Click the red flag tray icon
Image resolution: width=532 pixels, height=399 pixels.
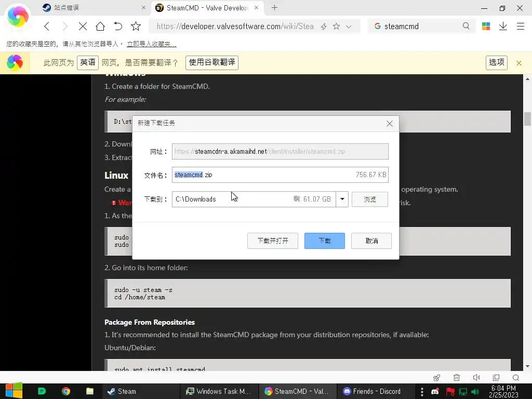click(x=450, y=392)
